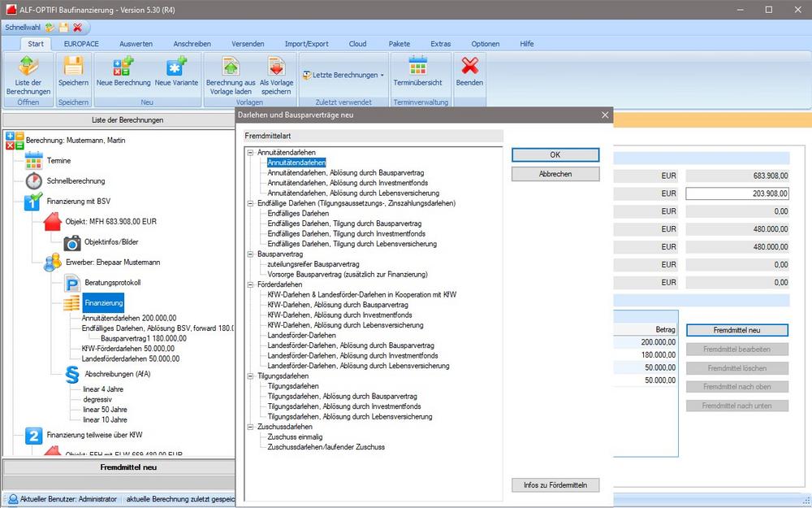This screenshot has width=812, height=508.
Task: Collapse the Förderdarlehen tree group
Action: [250, 285]
